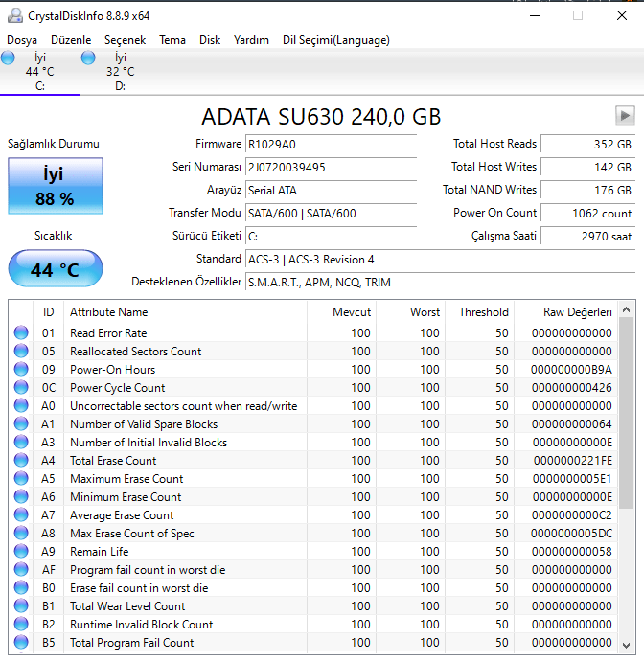This screenshot has width=644, height=662.
Task: Click the Transfer Modu field SATA/600
Action: pyautogui.click(x=331, y=214)
